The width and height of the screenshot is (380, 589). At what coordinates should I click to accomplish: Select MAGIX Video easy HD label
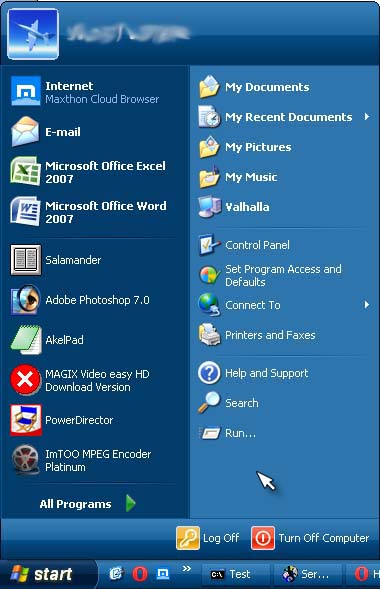(97, 380)
